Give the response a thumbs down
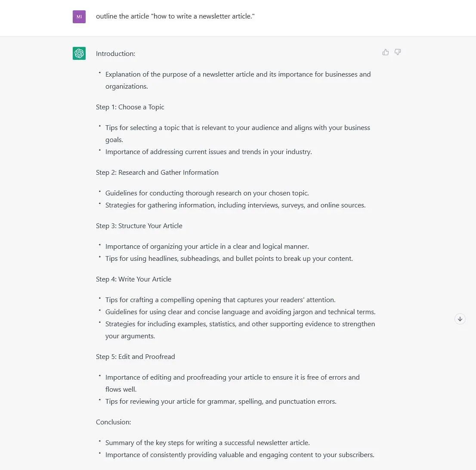This screenshot has height=470, width=476. click(397, 52)
